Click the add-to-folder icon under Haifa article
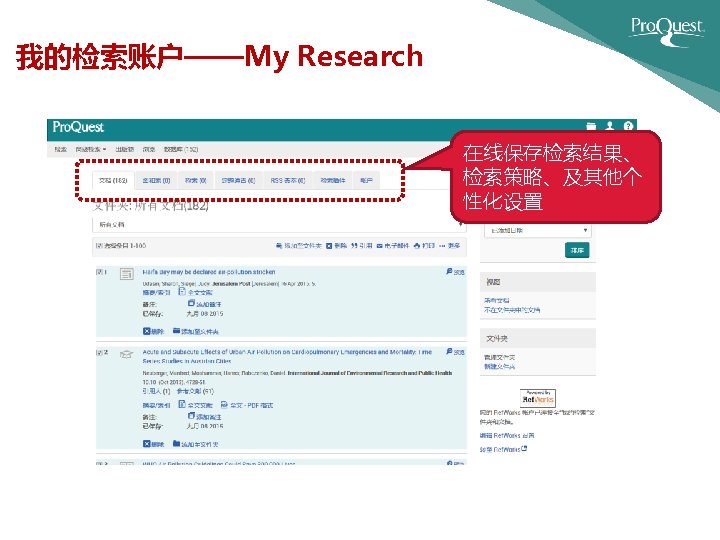This screenshot has width=720, height=540. point(176,331)
